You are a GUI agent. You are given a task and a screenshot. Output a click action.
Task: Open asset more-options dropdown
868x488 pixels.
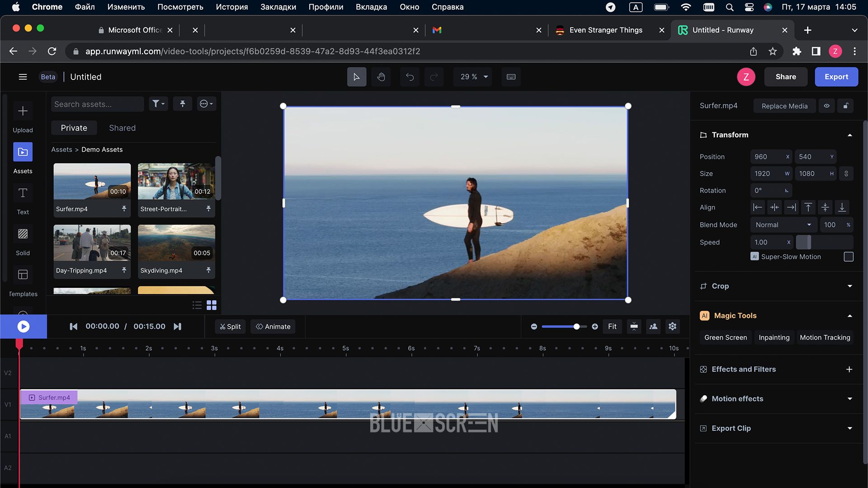(x=206, y=104)
